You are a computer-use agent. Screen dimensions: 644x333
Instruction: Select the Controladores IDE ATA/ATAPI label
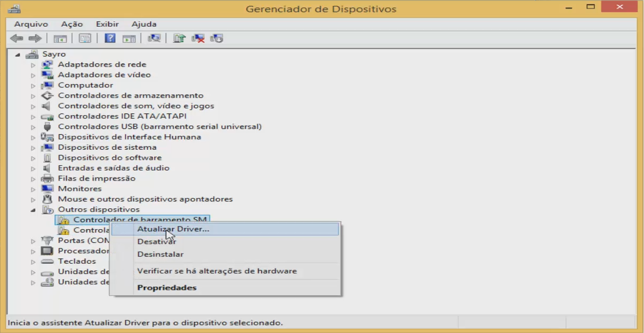pos(122,116)
